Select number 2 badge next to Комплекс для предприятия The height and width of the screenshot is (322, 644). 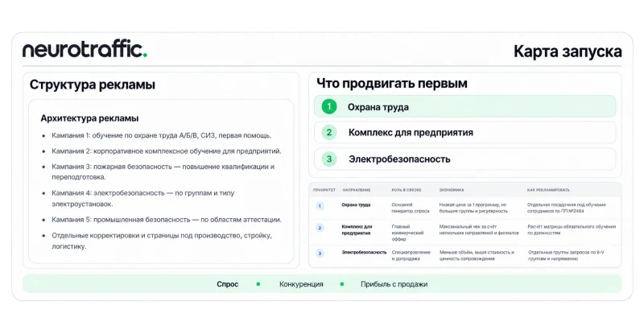click(329, 133)
